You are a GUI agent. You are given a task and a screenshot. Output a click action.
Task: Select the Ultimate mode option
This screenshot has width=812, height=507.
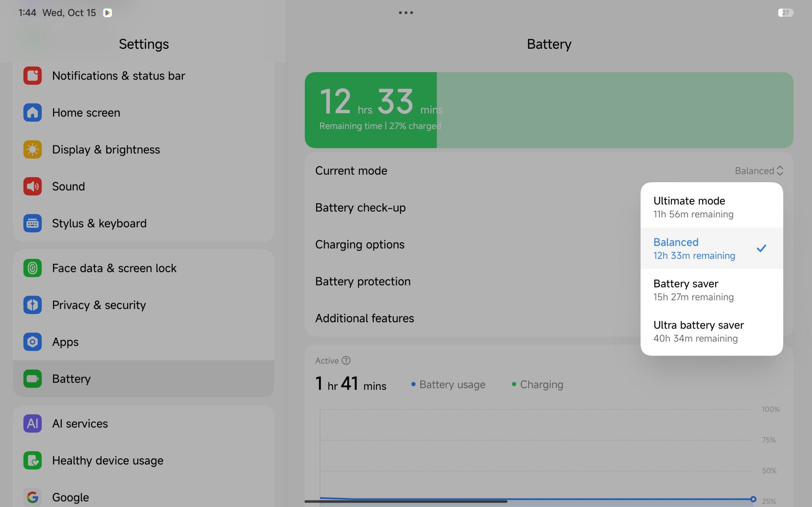711,207
